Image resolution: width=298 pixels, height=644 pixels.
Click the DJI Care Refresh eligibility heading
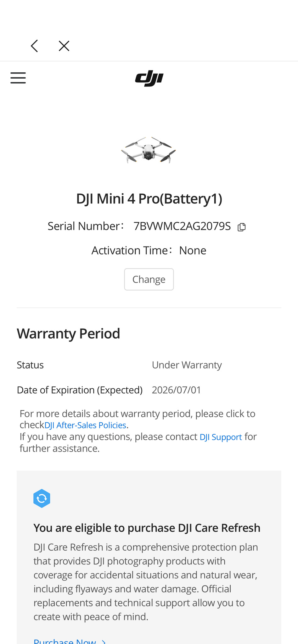[147, 528]
